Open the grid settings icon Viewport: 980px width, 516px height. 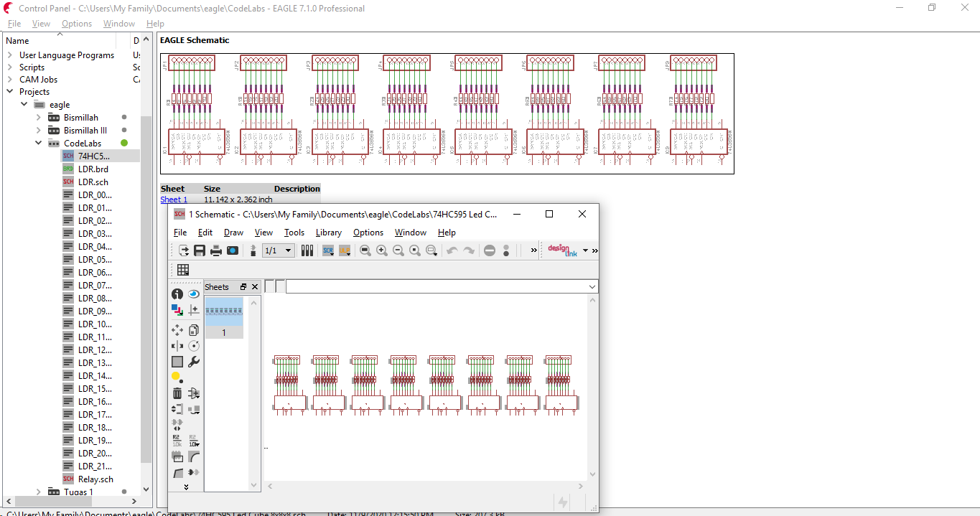pos(183,269)
